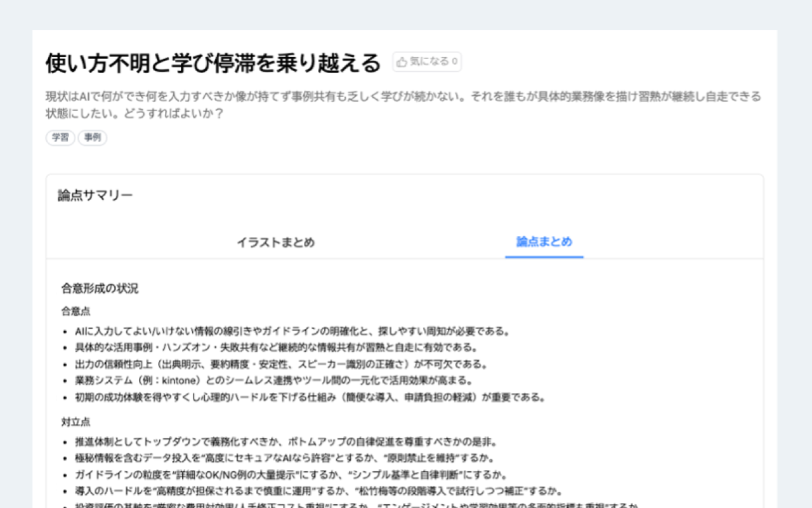Click the 合意点 subheading

tap(75, 311)
